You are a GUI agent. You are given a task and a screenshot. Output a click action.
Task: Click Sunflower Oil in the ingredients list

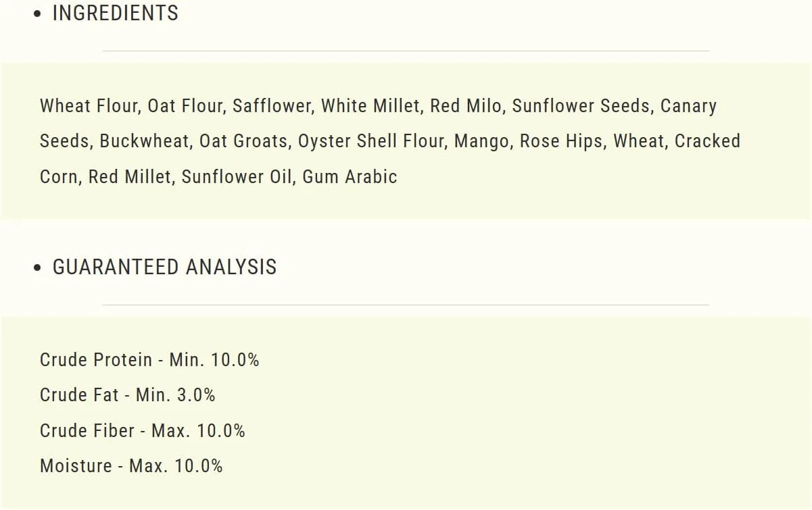[x=237, y=177]
